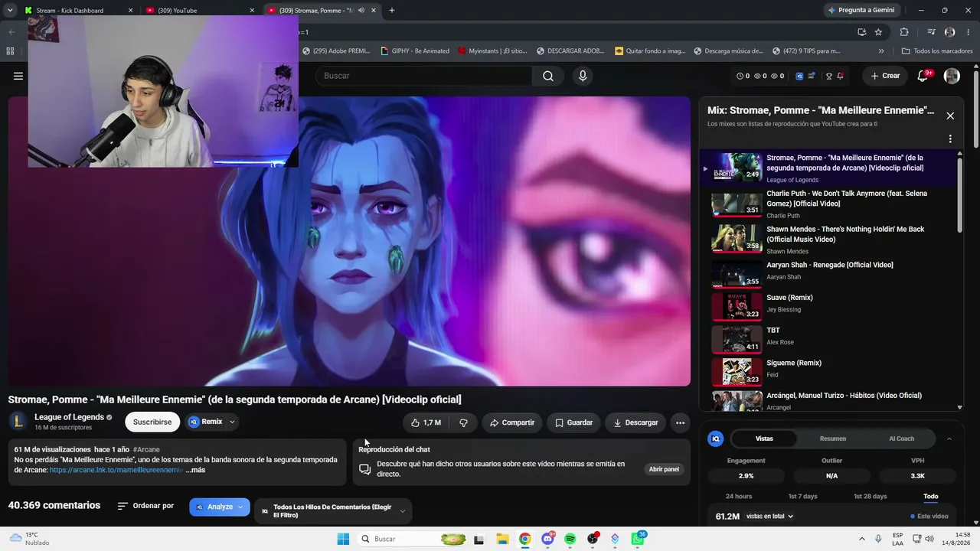
Task: Open Discord from the taskbar
Action: pyautogui.click(x=548, y=539)
